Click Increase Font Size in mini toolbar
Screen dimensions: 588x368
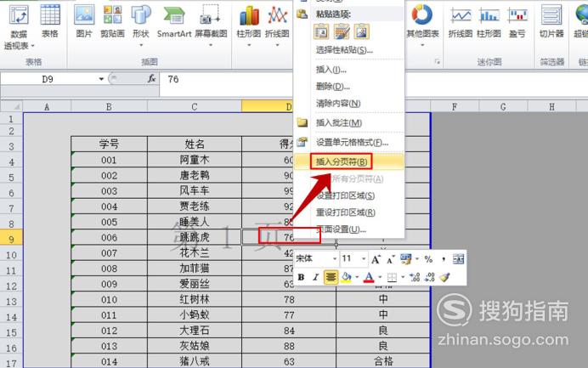[376, 259]
